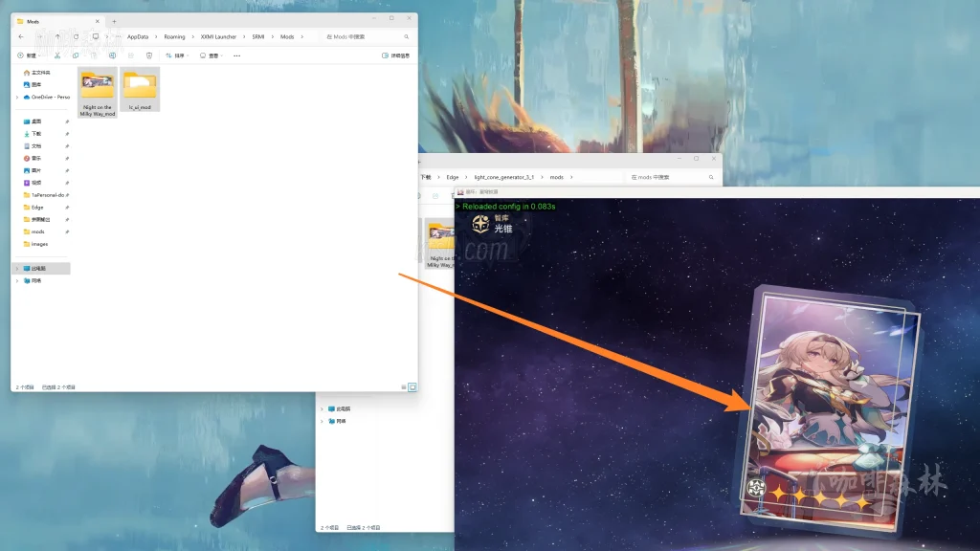Screen dimensions: 980x551
Task: Navigate back in the Mods window
Action: click(21, 36)
